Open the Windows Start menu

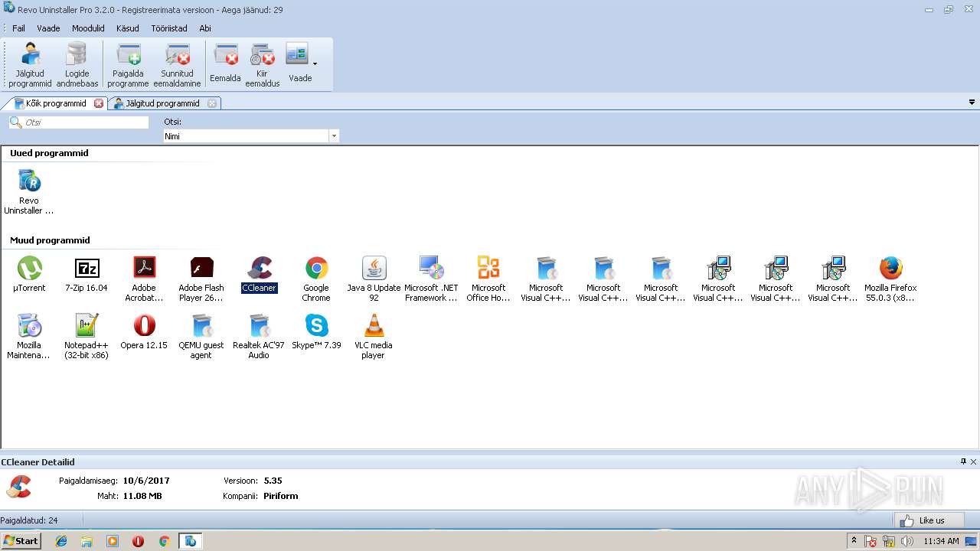coord(21,541)
